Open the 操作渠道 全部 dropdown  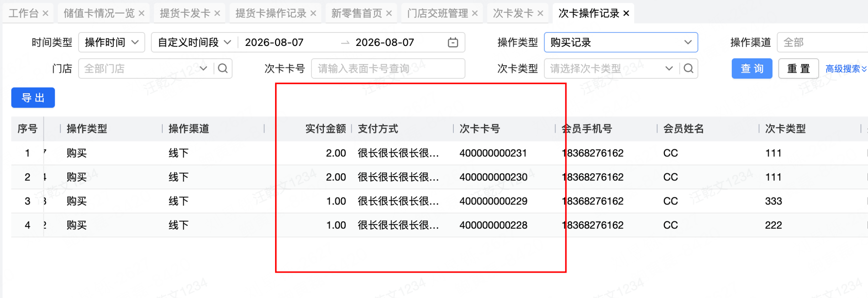(822, 42)
